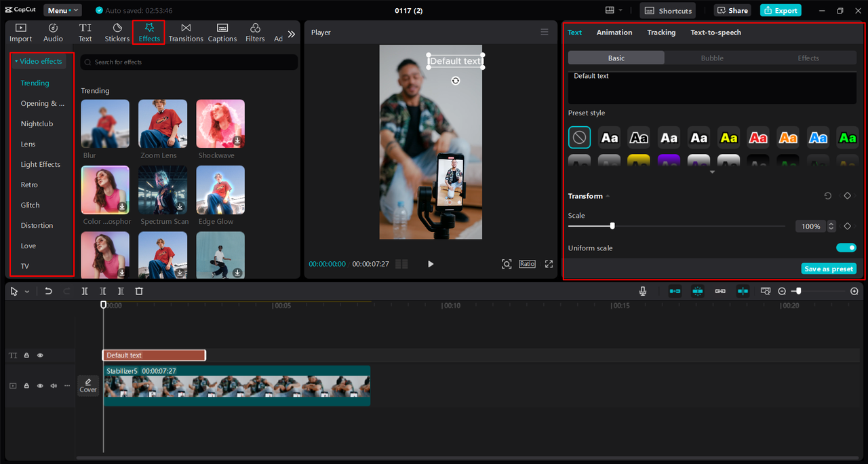Lock the video track
The height and width of the screenshot is (464, 868).
[26, 385]
